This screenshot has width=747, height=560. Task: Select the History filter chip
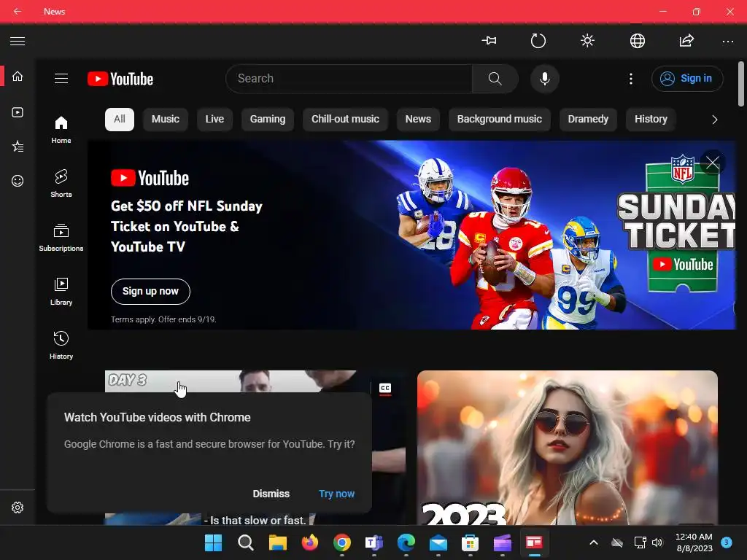[x=651, y=119]
